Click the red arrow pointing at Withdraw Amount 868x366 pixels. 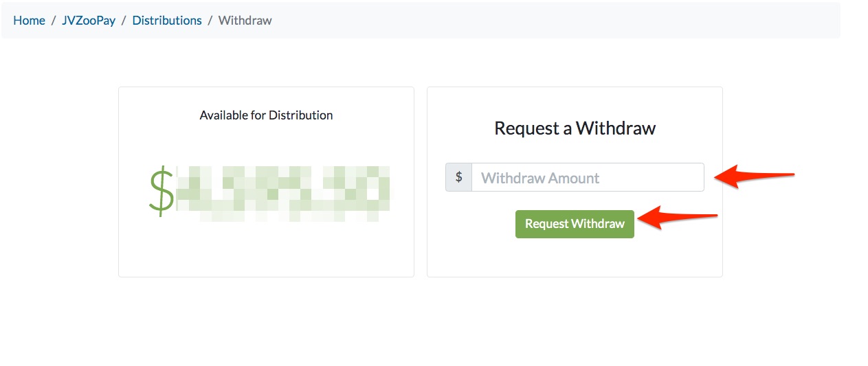pos(754,176)
